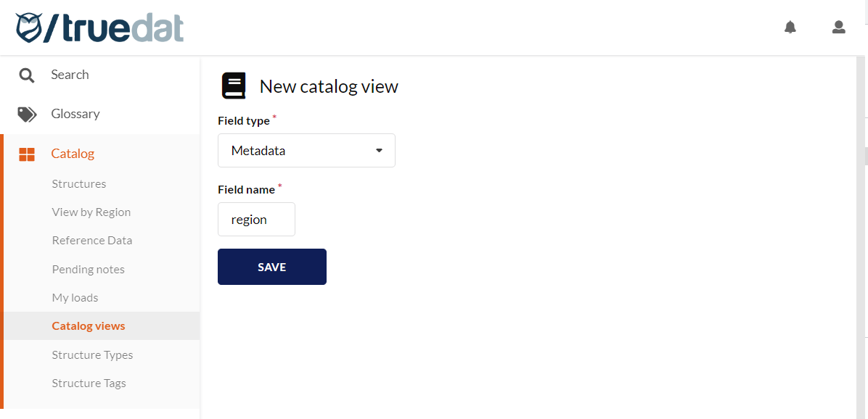View My loads

pos(75,297)
